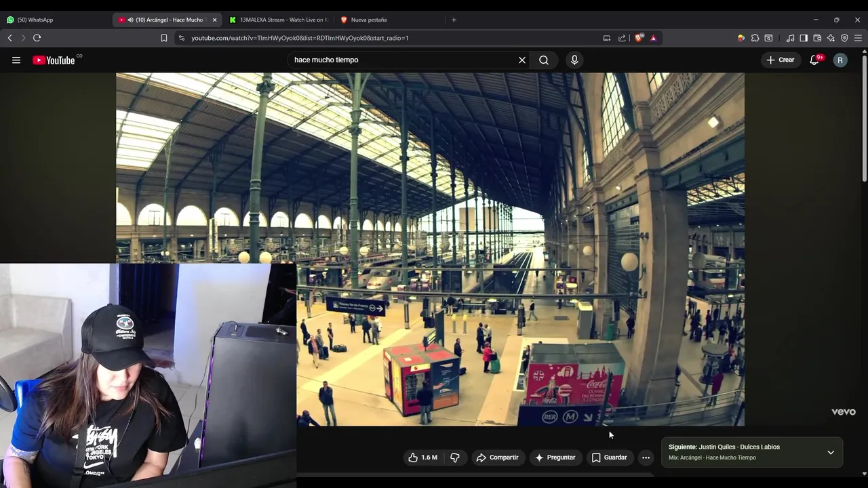Open the YouTube guide hamburger menu

pyautogui.click(x=16, y=60)
